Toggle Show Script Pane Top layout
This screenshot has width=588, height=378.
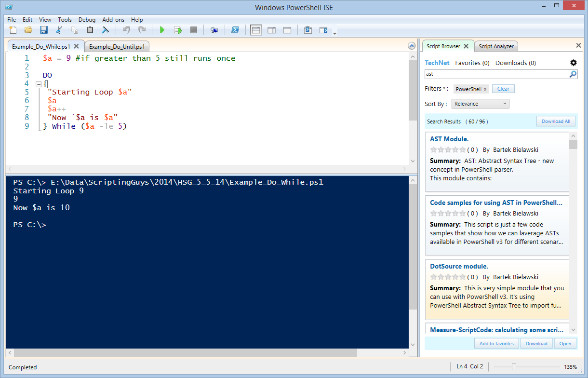click(x=256, y=30)
